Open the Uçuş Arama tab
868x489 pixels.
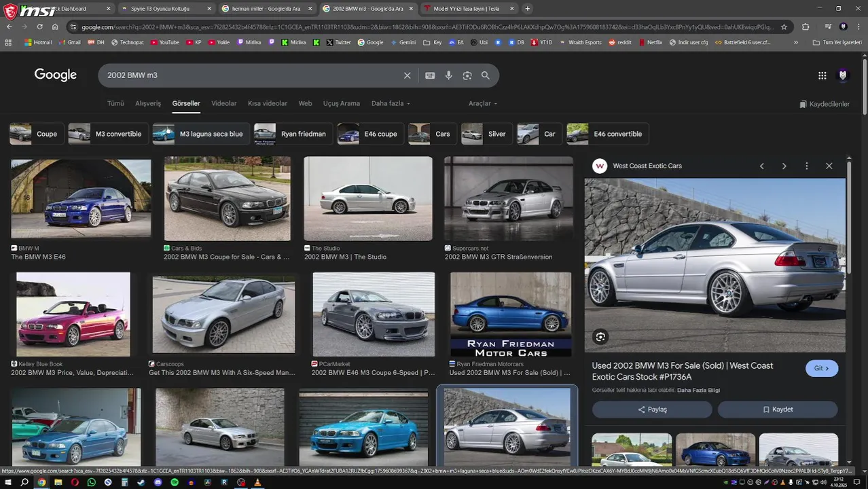pyautogui.click(x=342, y=103)
